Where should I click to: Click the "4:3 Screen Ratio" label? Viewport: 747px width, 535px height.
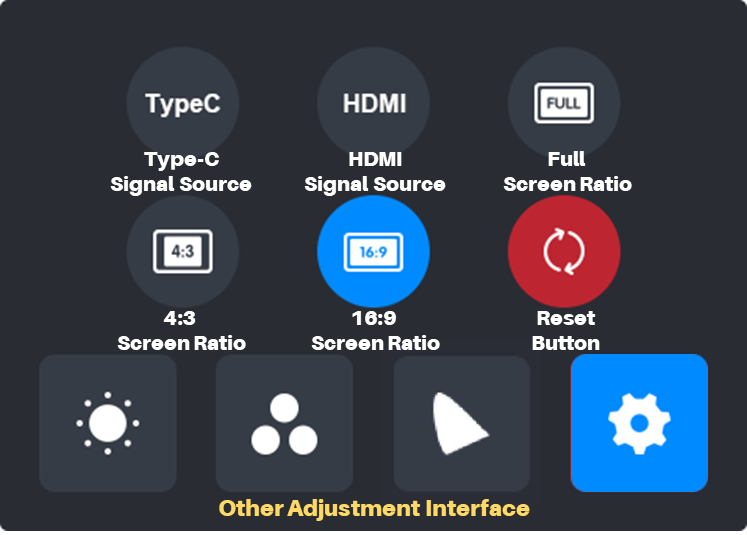pos(182,331)
